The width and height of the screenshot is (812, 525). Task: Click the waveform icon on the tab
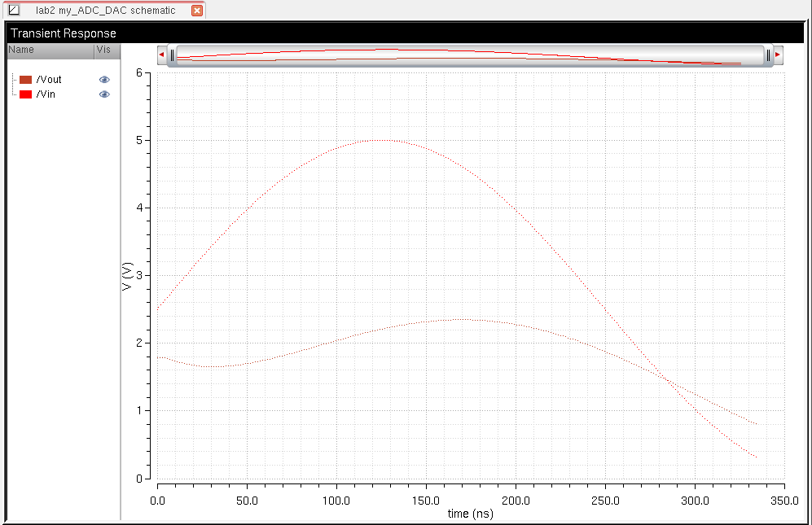(x=14, y=10)
